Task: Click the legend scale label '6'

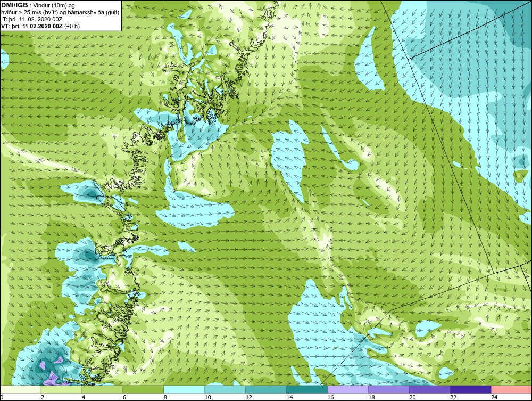Action: 124,397
